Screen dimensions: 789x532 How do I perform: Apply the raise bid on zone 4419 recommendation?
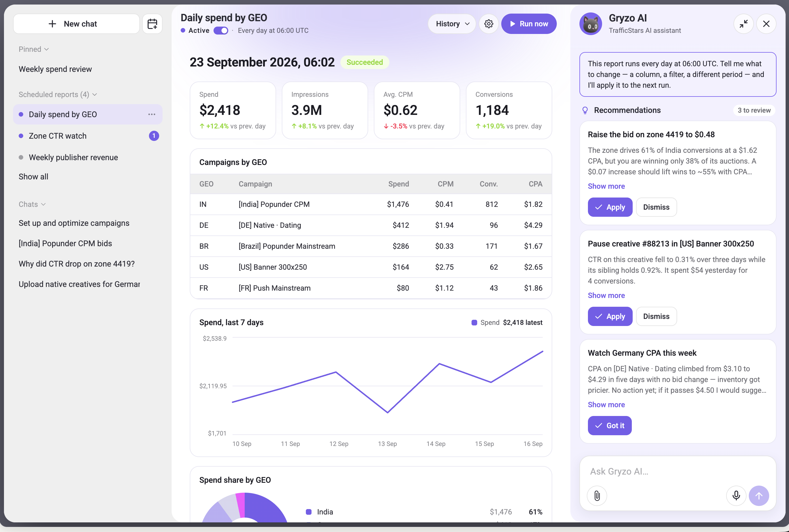click(610, 207)
